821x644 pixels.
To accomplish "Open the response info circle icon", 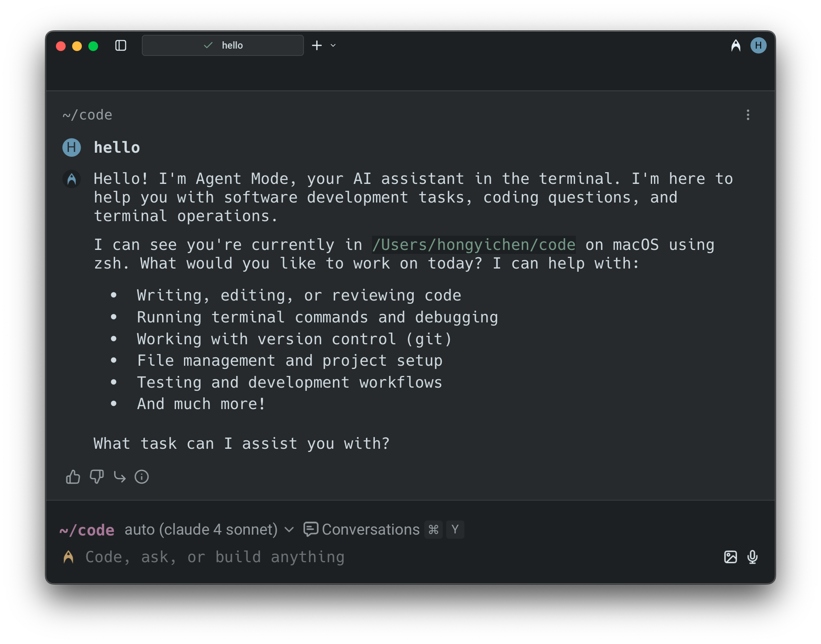I will [141, 477].
